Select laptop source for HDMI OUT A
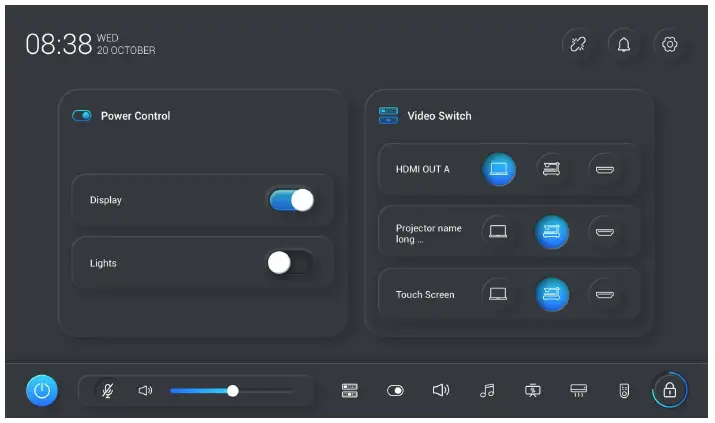This screenshot has height=423, width=715. 499,169
